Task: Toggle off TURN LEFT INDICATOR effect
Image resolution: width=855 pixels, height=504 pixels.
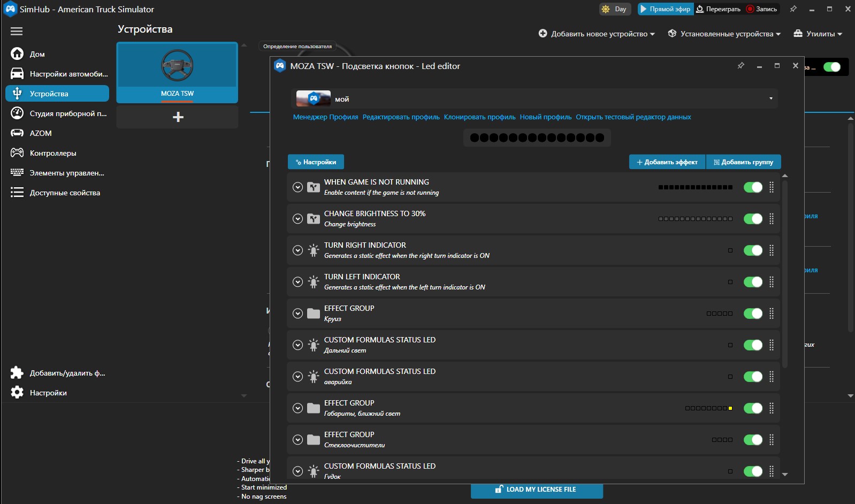Action: point(753,282)
